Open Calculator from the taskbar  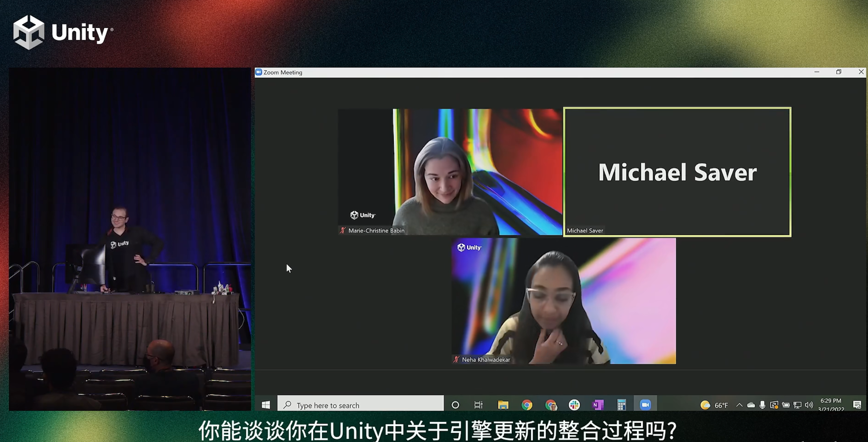[621, 405]
